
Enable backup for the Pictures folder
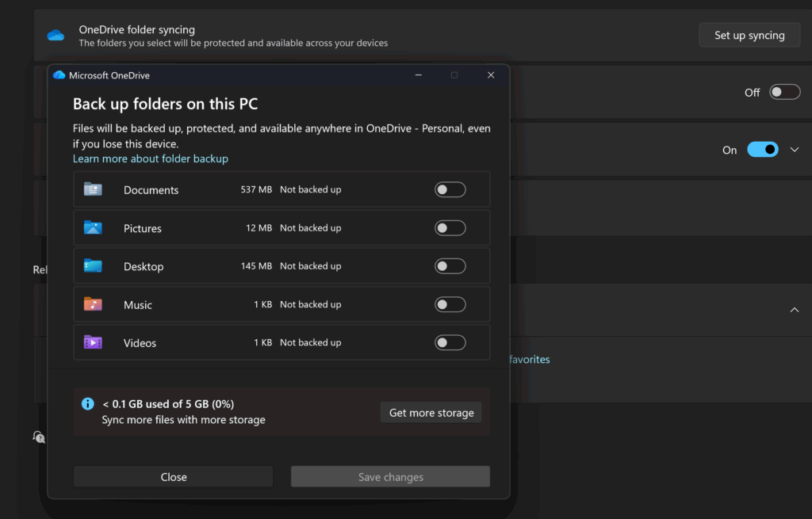pos(450,227)
